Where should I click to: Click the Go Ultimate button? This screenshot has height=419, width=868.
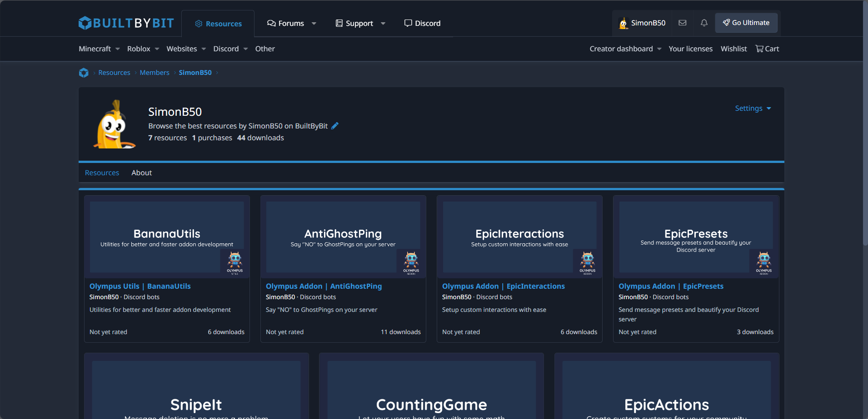(x=746, y=22)
